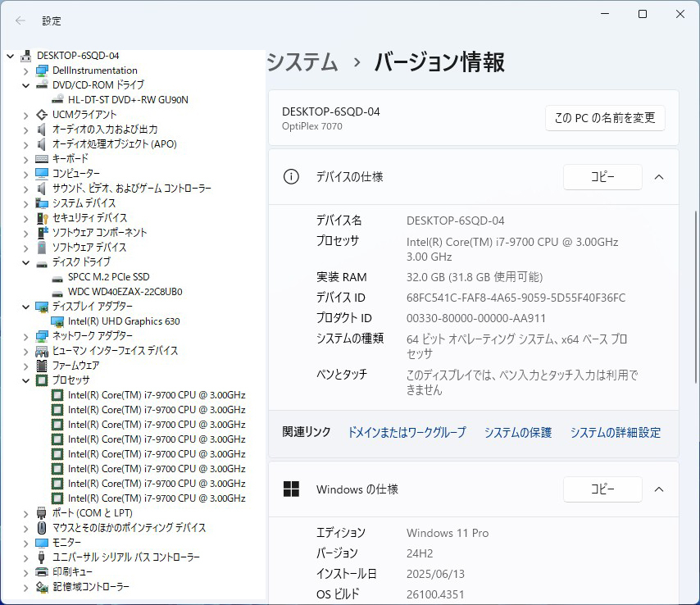The width and height of the screenshot is (700, 605).
Task: Click この PC の名前を変更 button
Action: pos(605,118)
